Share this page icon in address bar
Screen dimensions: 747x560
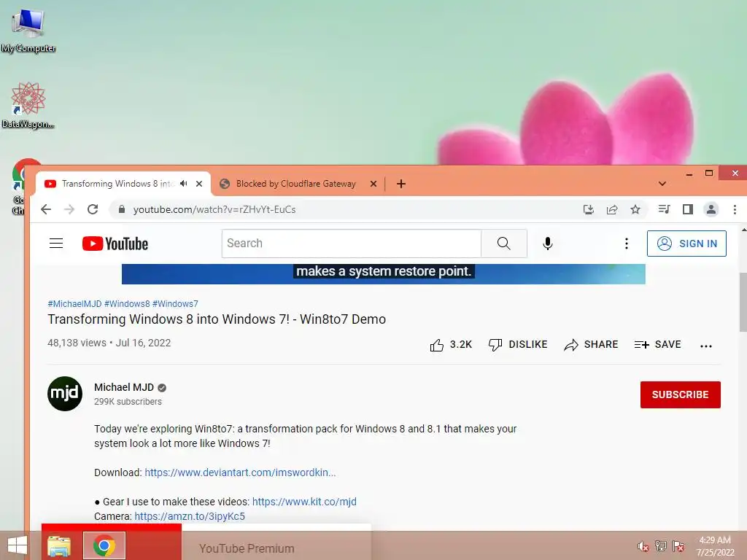point(612,209)
